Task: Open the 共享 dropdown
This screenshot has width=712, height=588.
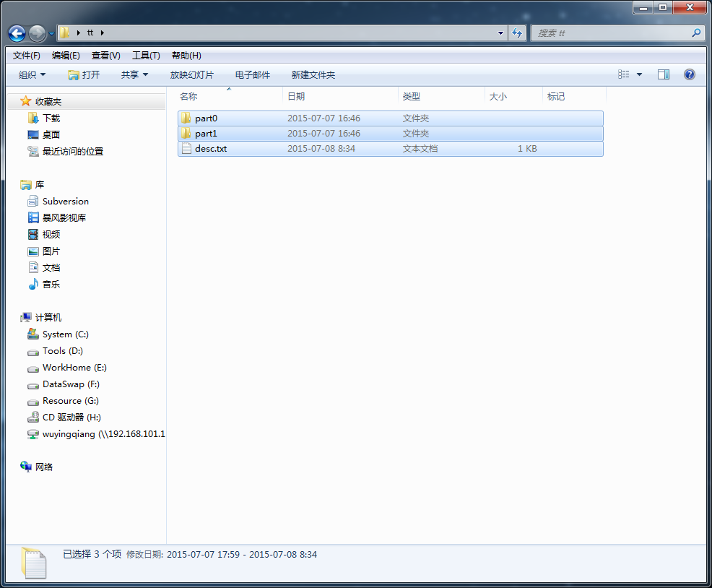Action: 134,75
